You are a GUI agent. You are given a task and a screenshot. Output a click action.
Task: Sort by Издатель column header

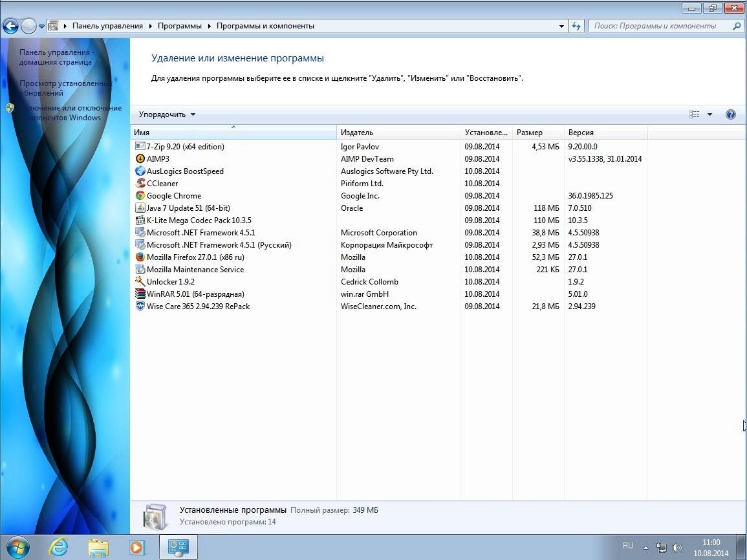pos(399,133)
